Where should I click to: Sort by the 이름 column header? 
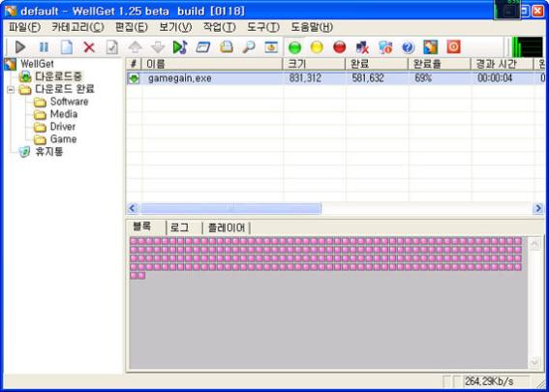(212, 64)
